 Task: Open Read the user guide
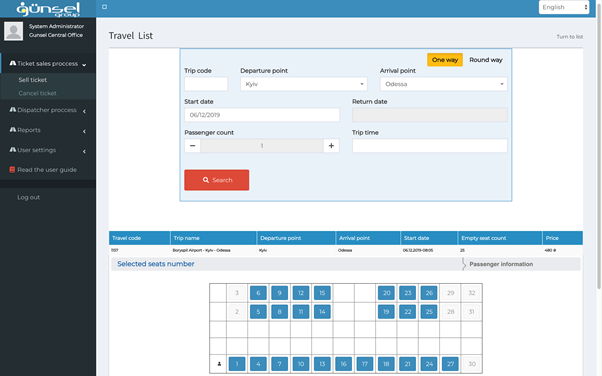pyautogui.click(x=47, y=170)
